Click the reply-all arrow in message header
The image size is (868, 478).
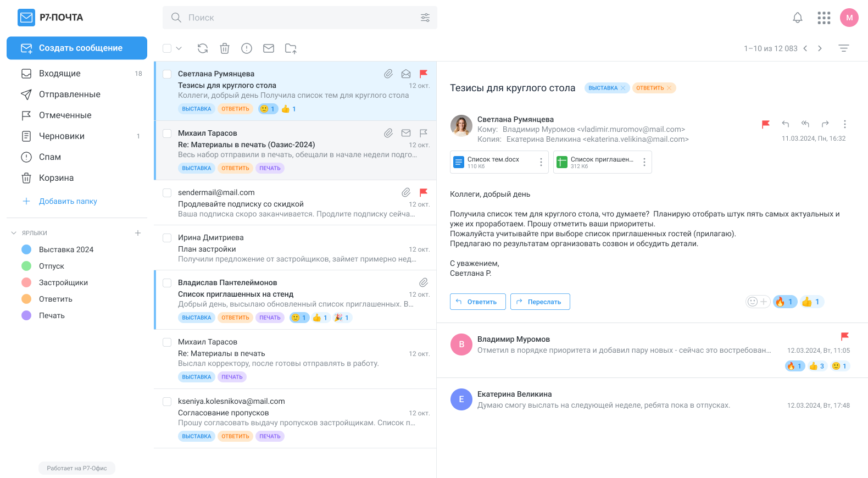pos(805,124)
